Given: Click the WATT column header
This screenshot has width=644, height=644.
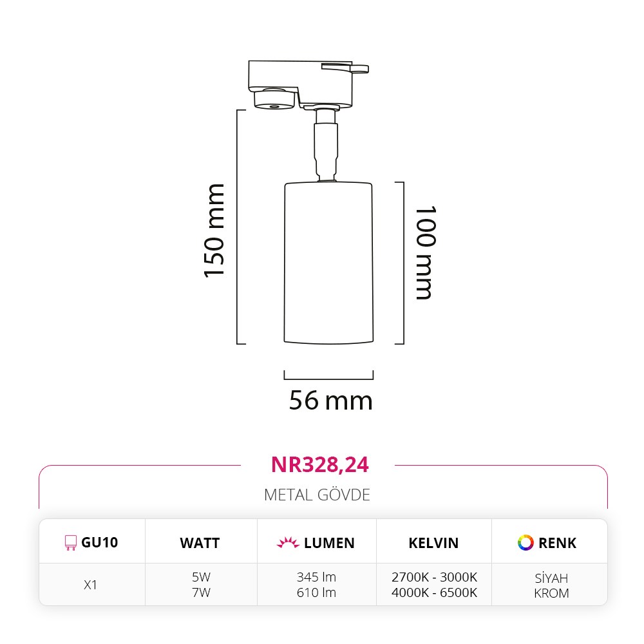Looking at the screenshot, I should [x=200, y=543].
